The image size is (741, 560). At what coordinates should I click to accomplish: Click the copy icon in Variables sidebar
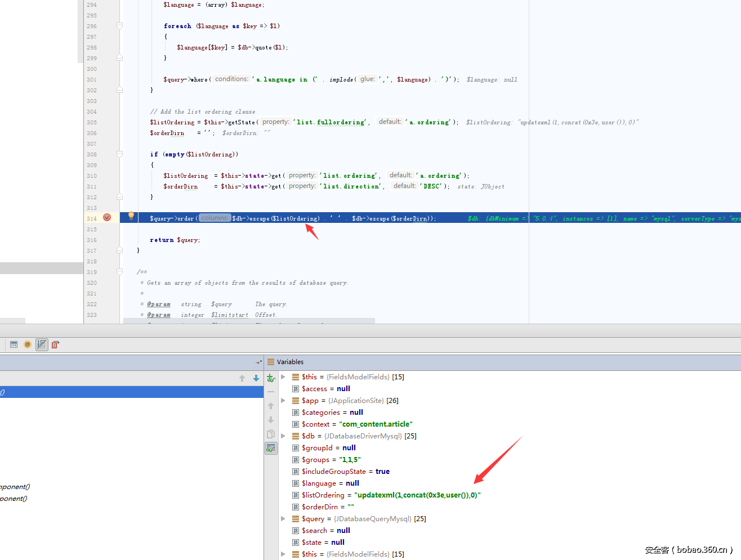[271, 434]
